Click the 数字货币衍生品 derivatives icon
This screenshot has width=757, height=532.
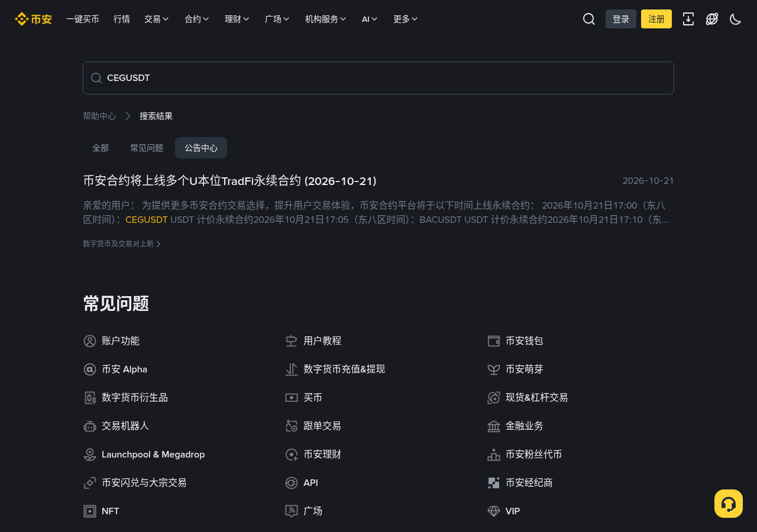(x=90, y=398)
